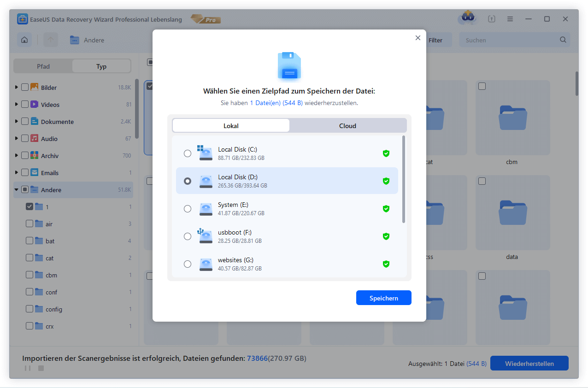
Task: Select Local Disk (D:) radio button
Action: point(188,181)
